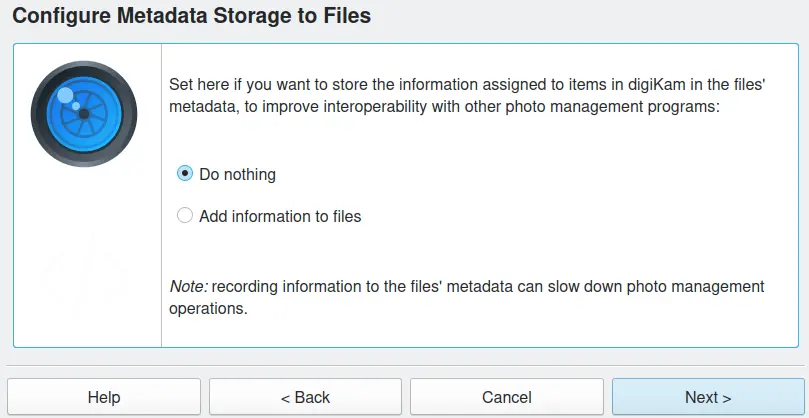Click the "Do nothing" option label text
809x418 pixels.
pyautogui.click(x=237, y=174)
